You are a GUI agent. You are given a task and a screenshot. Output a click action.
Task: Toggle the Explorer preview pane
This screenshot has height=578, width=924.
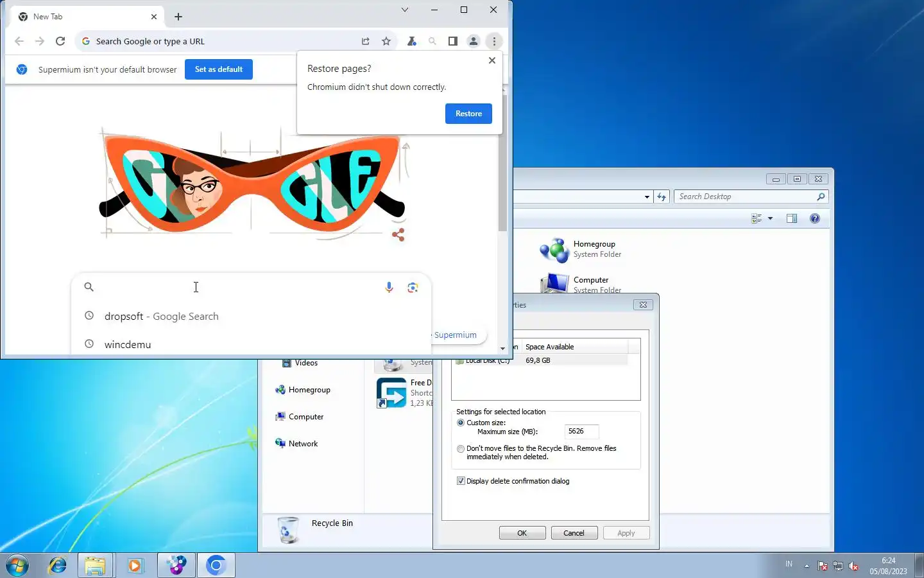pyautogui.click(x=792, y=218)
